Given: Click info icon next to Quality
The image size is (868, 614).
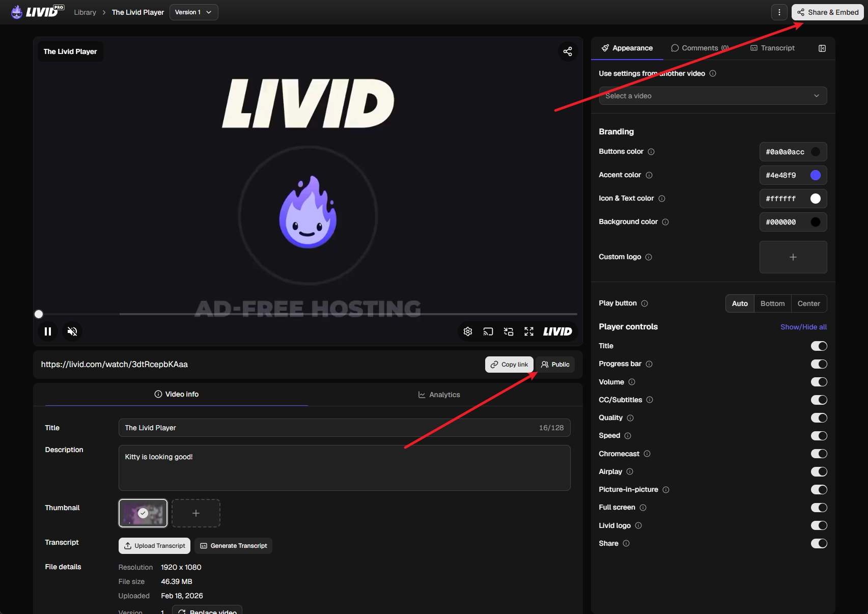Looking at the screenshot, I should [x=630, y=418].
